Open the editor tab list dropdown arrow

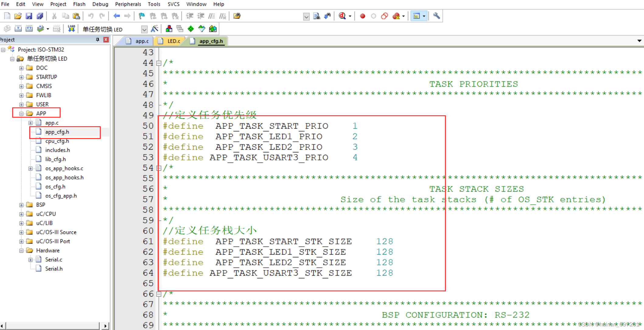(x=639, y=41)
